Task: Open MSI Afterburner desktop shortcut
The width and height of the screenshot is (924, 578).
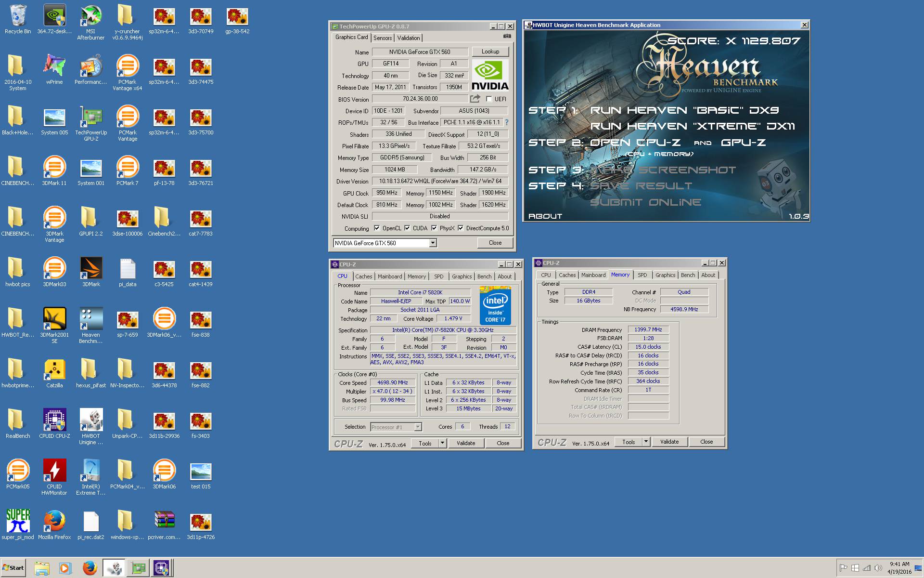Action: pyautogui.click(x=90, y=22)
